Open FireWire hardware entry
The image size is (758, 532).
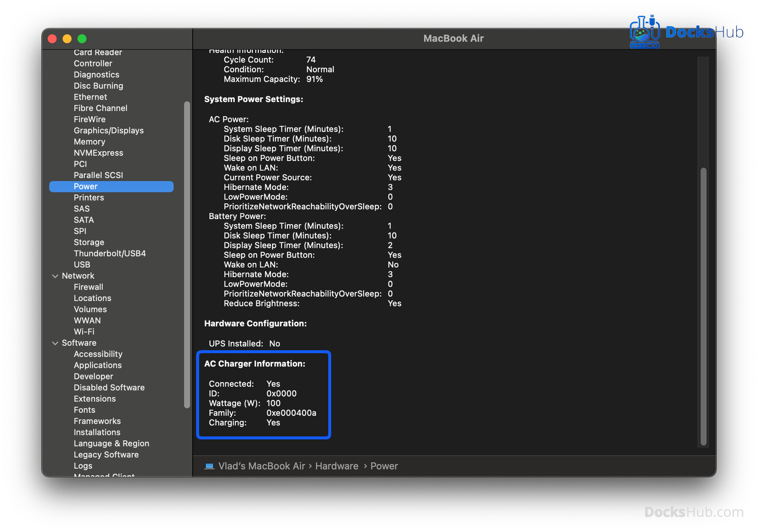coord(90,119)
